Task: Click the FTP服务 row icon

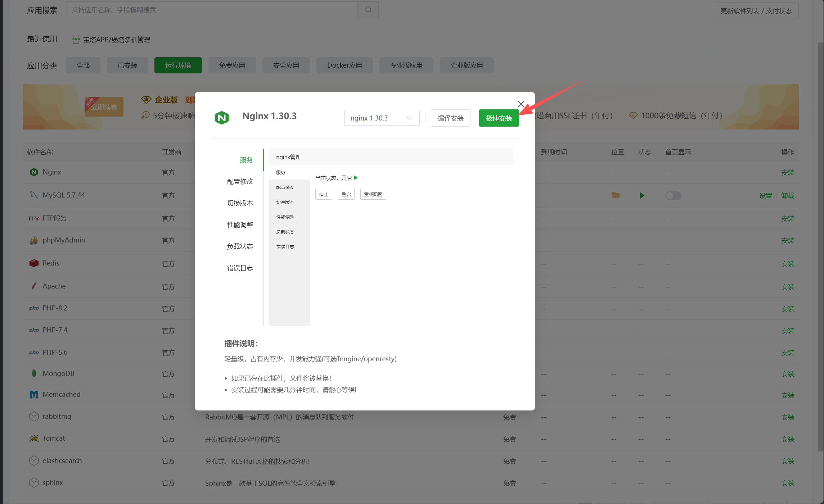Action: [x=34, y=218]
